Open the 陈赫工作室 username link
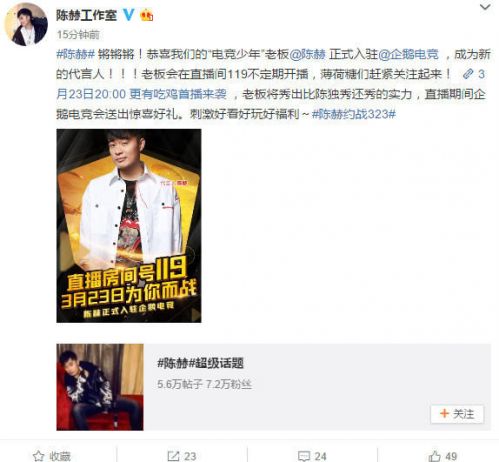 pyautogui.click(x=87, y=15)
